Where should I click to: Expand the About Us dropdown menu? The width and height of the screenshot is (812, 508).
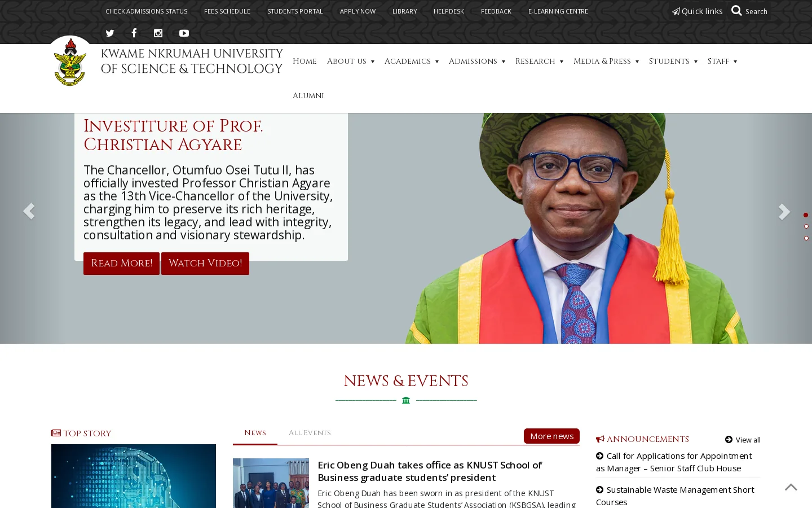click(351, 62)
